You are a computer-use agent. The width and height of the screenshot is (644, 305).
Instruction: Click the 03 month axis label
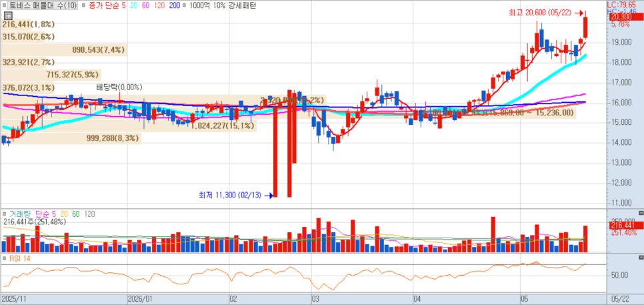pos(315,299)
